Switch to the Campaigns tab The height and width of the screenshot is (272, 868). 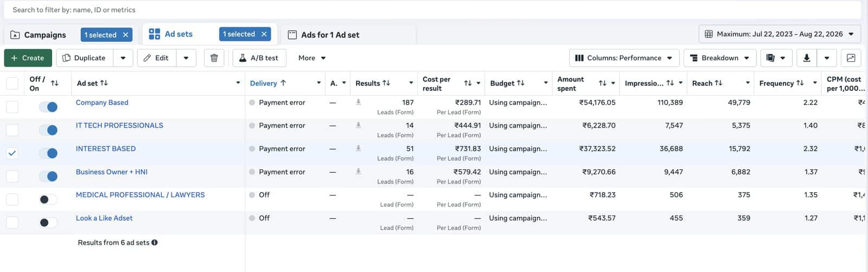(44, 35)
